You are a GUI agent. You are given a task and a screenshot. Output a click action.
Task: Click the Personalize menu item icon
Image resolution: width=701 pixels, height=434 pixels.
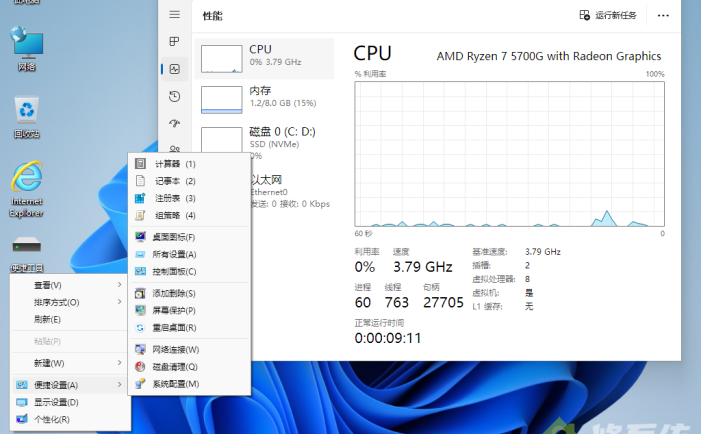point(21,419)
